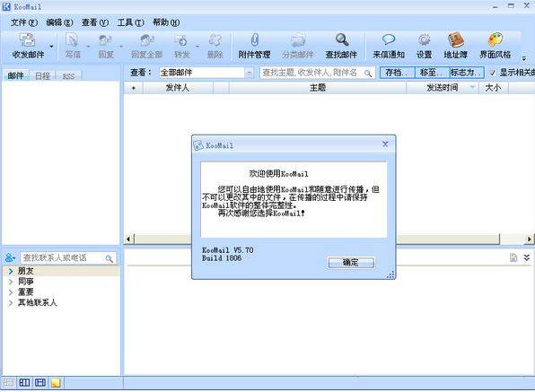Image resolution: width=535 pixels, height=392 pixels.
Task: Click the flag column header dot
Action: tap(134, 88)
